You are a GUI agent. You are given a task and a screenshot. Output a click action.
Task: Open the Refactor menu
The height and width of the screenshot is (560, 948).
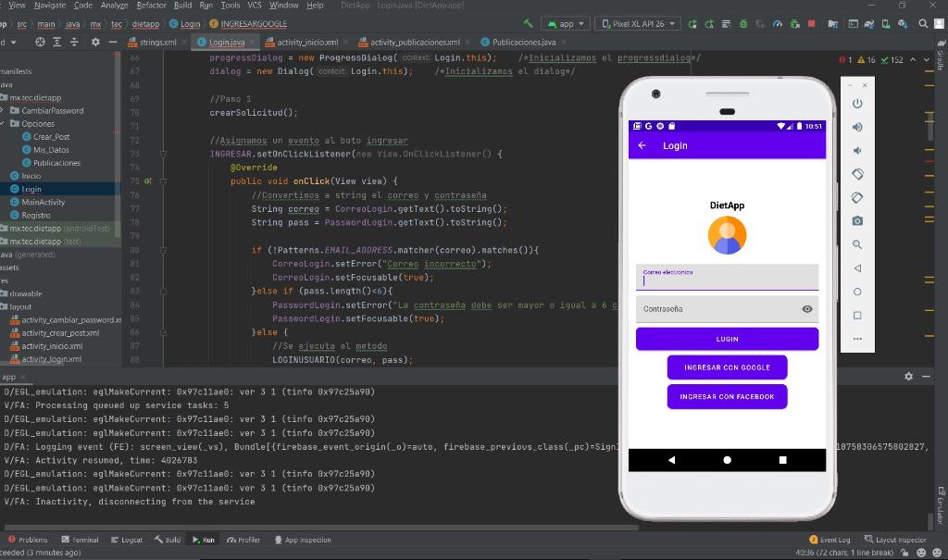click(151, 6)
